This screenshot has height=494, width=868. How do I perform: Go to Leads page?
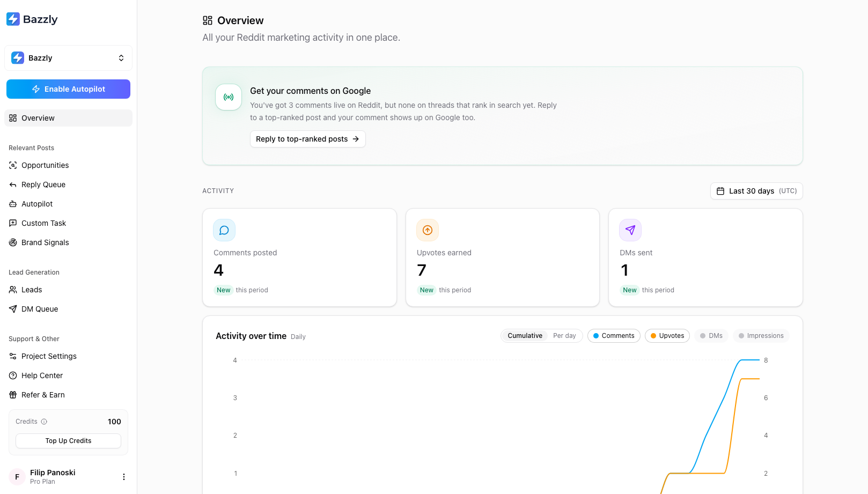(x=68, y=290)
